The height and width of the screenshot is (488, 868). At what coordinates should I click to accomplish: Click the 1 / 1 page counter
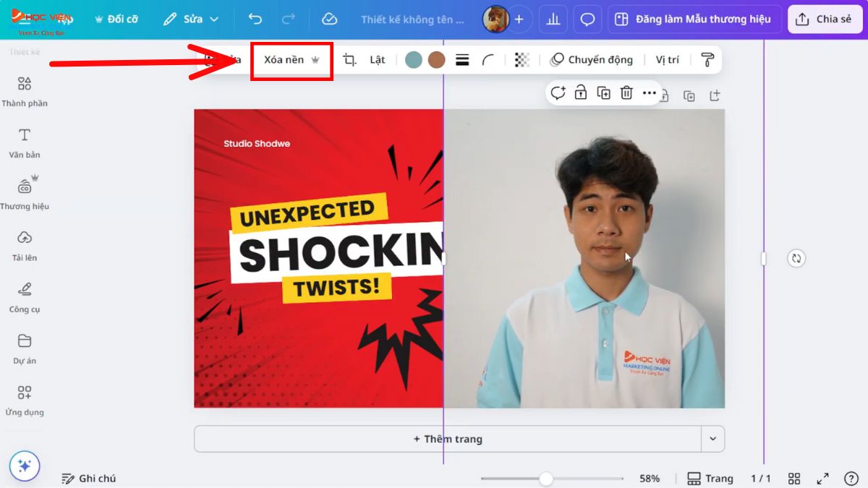click(x=761, y=479)
